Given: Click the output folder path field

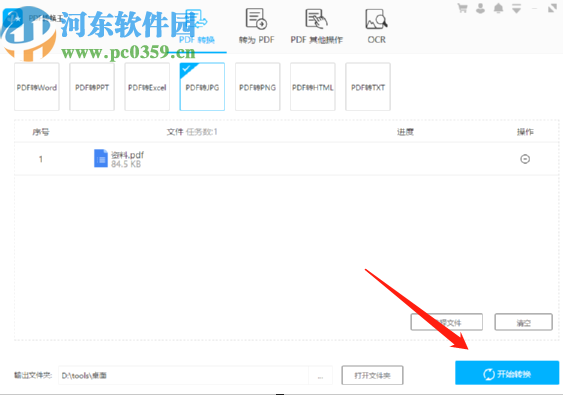Looking at the screenshot, I should (183, 376).
